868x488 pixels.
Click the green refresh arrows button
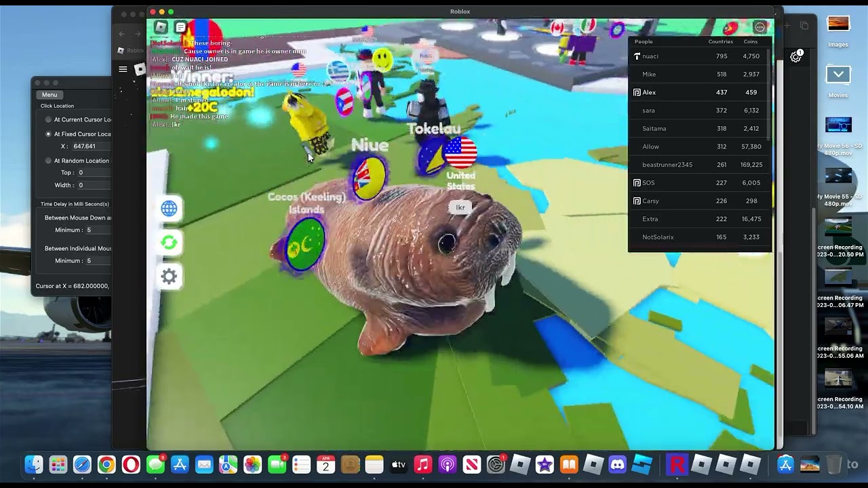(x=169, y=243)
